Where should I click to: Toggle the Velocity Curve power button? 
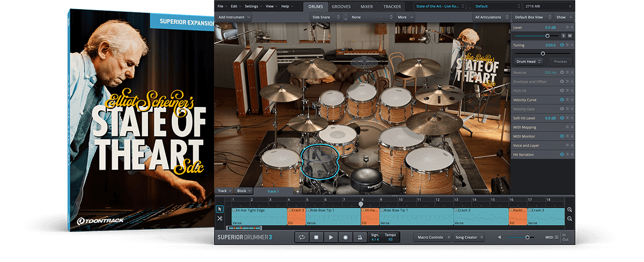tap(562, 100)
